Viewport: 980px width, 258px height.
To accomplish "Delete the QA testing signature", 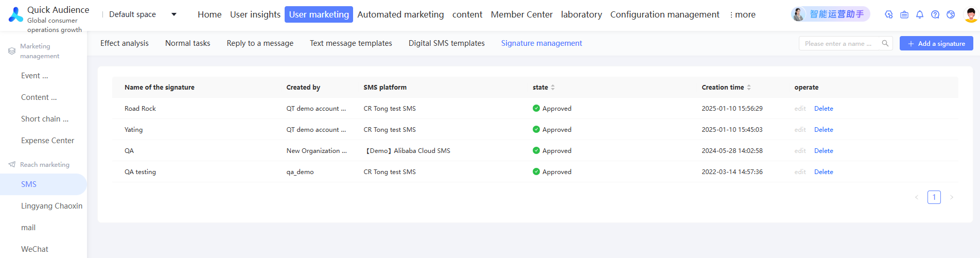I will coord(824,171).
